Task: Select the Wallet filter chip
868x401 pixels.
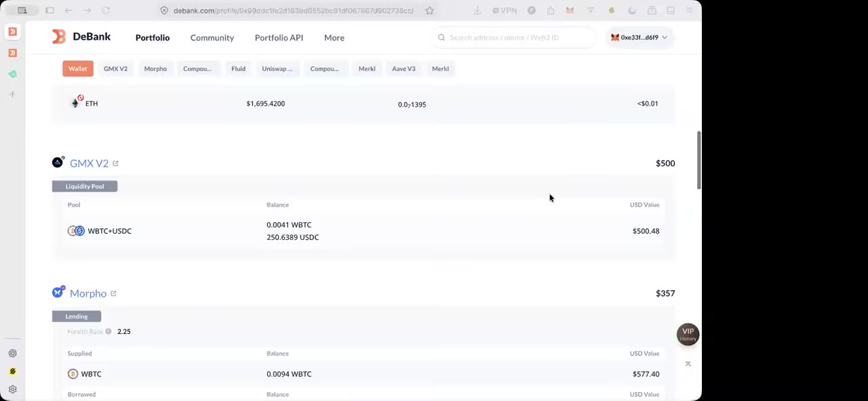Action: coord(77,68)
